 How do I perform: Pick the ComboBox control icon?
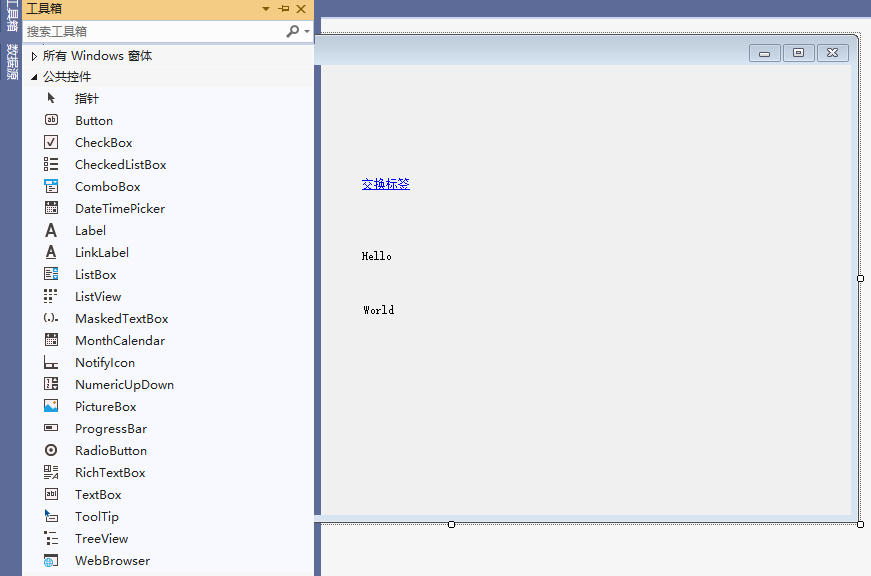click(51, 186)
